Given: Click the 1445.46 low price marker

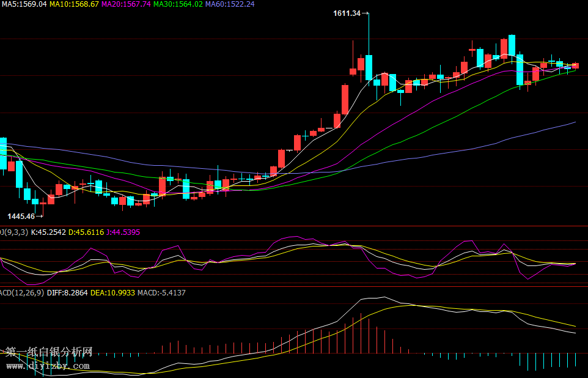Looking at the screenshot, I should pos(21,216).
